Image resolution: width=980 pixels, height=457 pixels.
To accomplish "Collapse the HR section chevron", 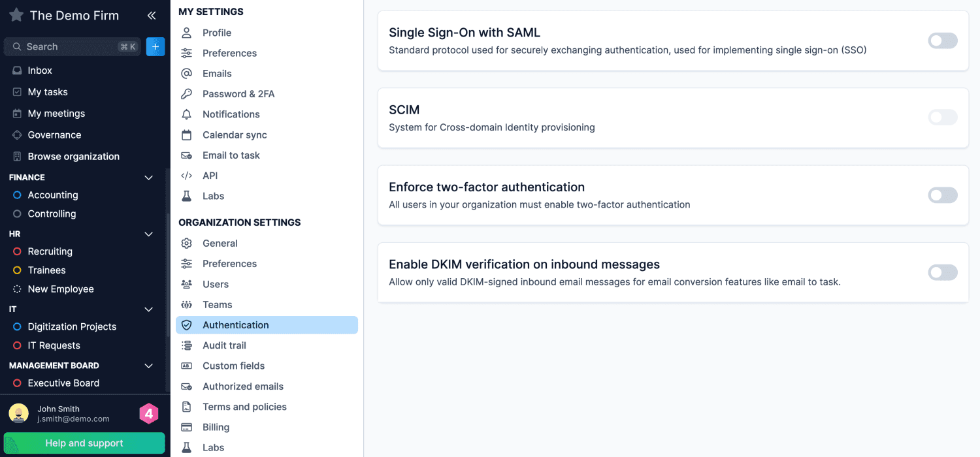I will [x=148, y=234].
